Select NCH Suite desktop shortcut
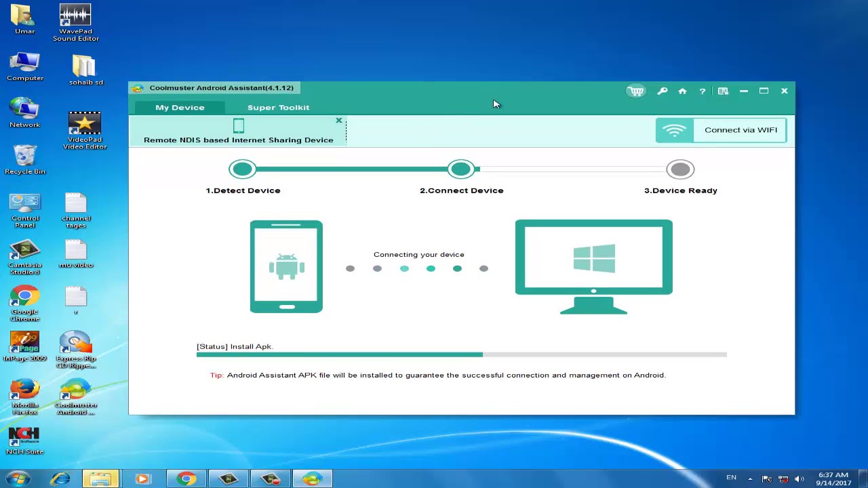Image resolution: width=868 pixels, height=488 pixels. coord(25,441)
